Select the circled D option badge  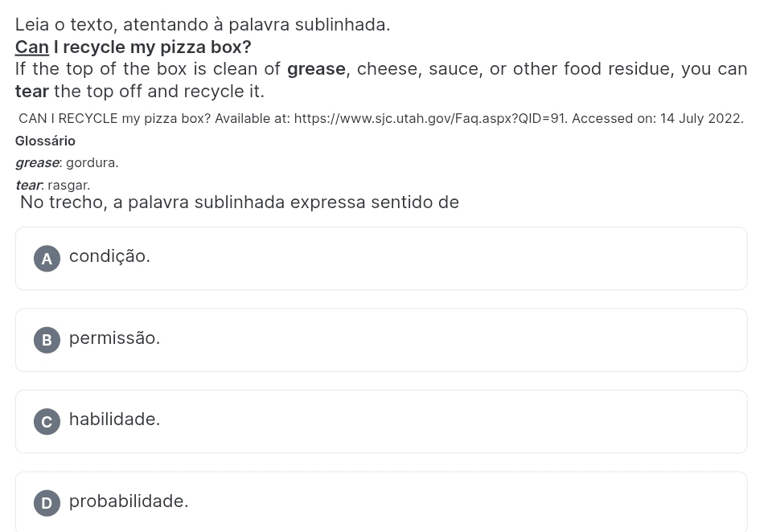[47, 503]
